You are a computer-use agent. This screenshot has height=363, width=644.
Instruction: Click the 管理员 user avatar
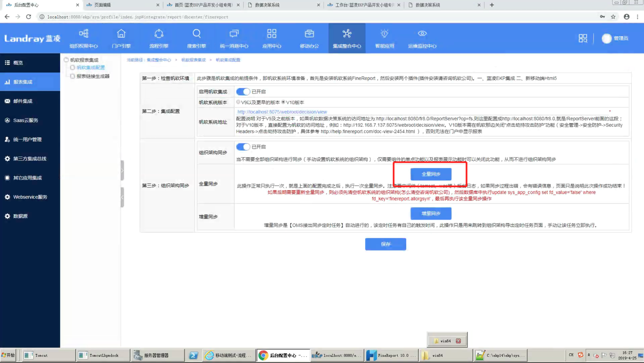[607, 38]
